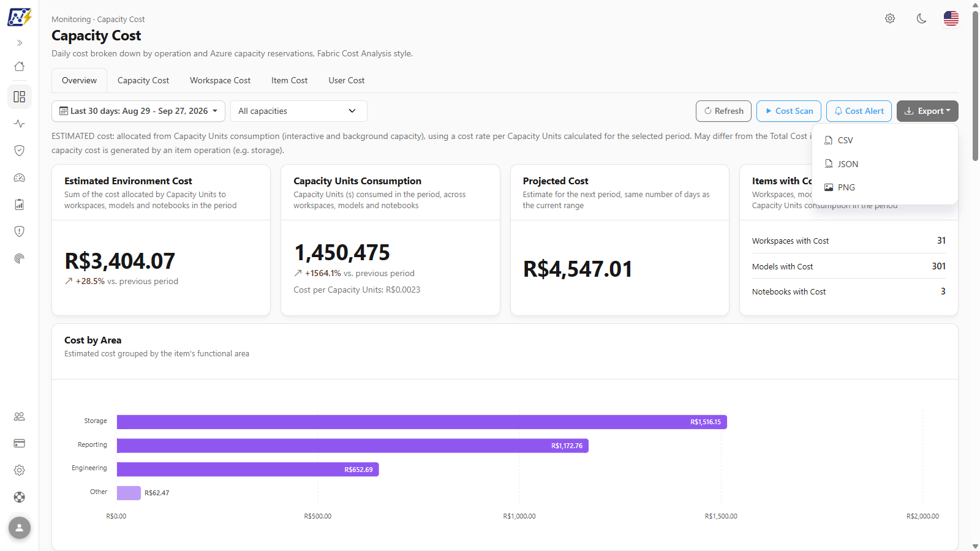The height and width of the screenshot is (551, 980).
Task: Click the Notebooks with Cost row
Action: [849, 291]
